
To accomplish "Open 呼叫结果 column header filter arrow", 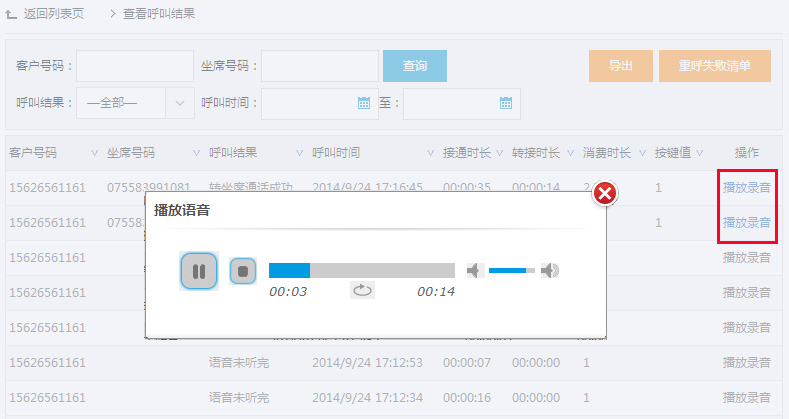I will [299, 153].
